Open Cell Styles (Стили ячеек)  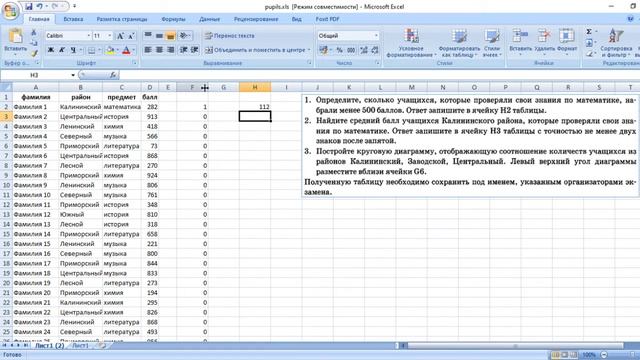[492, 43]
